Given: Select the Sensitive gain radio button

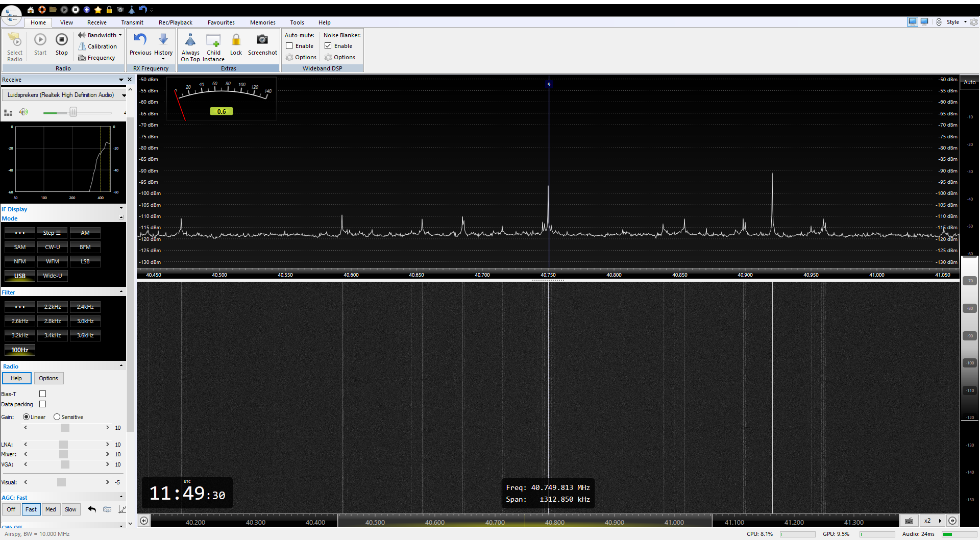Looking at the screenshot, I should point(57,417).
